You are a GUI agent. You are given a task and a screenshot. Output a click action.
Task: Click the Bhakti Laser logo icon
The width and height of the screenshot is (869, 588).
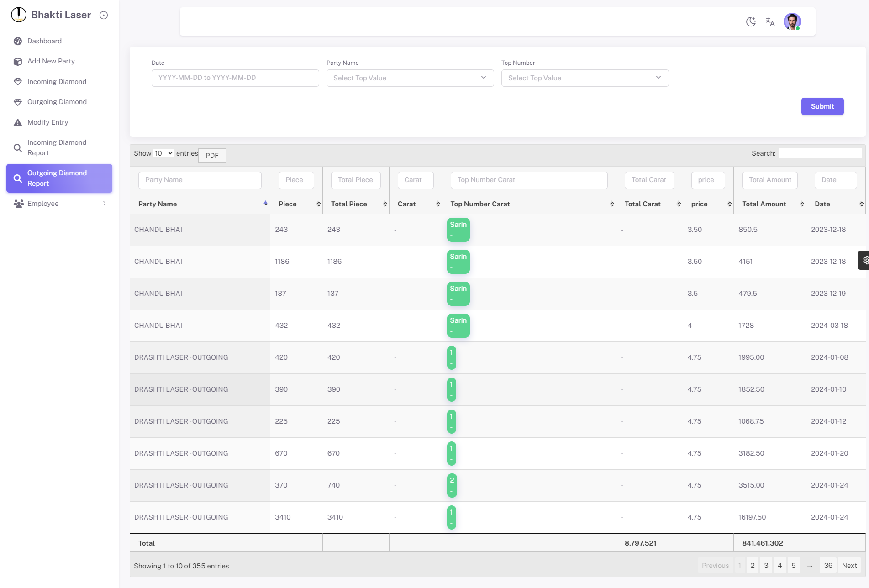[x=19, y=15]
